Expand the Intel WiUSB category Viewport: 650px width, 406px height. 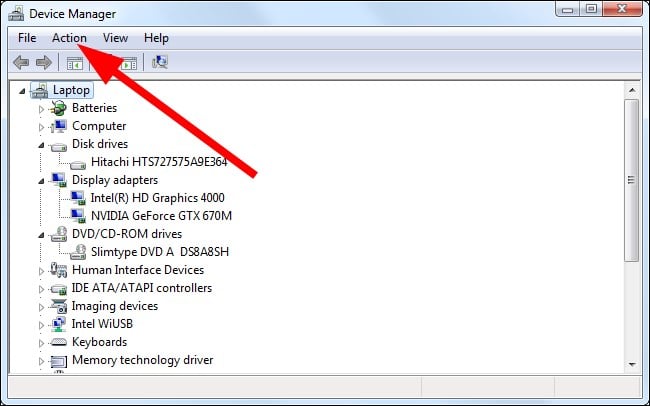41,325
